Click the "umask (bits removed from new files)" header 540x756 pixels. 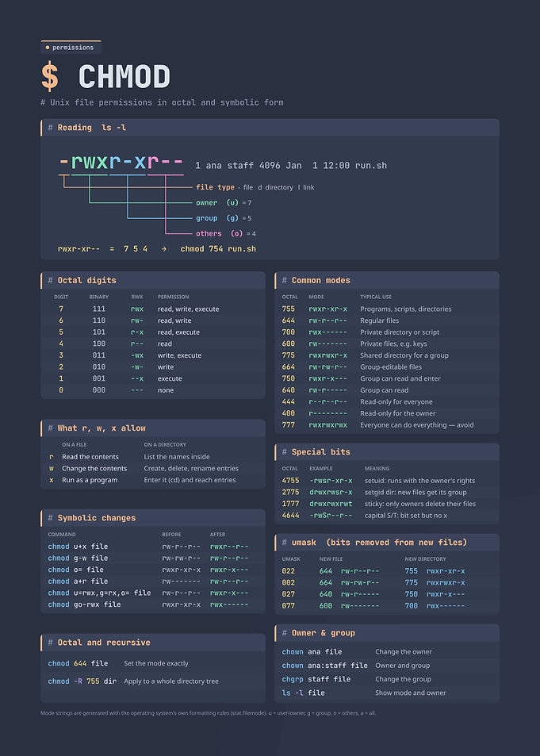pos(387,543)
